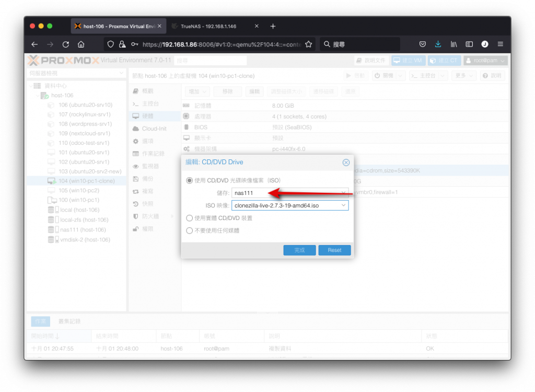This screenshot has height=392, width=535.
Task: Click the 編輯 edit toolbar button
Action: pyautogui.click(x=254, y=91)
